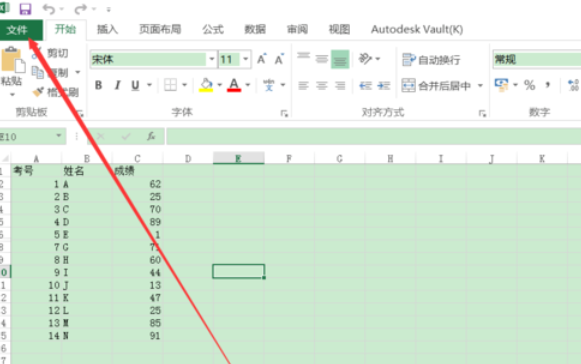Viewport: 581px width, 364px height.
Task: Open the 文件 file tab
Action: coord(17,30)
